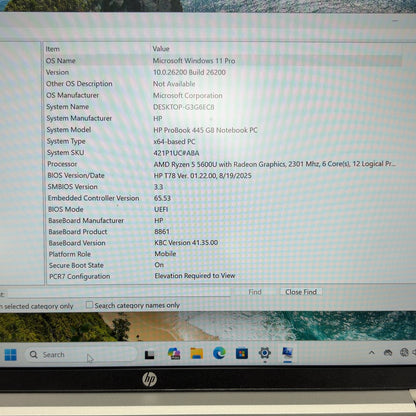The image size is (416, 416).
Task: Click the Find button
Action: pyautogui.click(x=255, y=292)
